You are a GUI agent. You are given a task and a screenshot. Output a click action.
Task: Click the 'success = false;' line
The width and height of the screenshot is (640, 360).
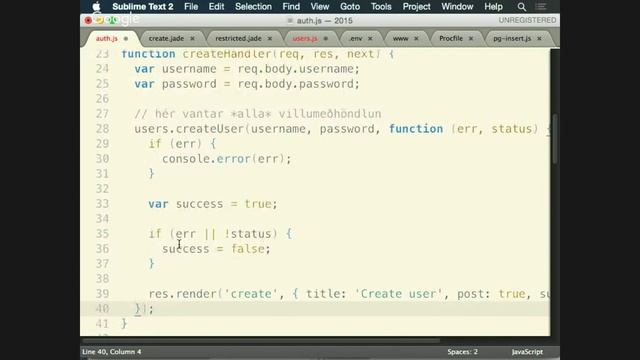[x=216, y=249]
